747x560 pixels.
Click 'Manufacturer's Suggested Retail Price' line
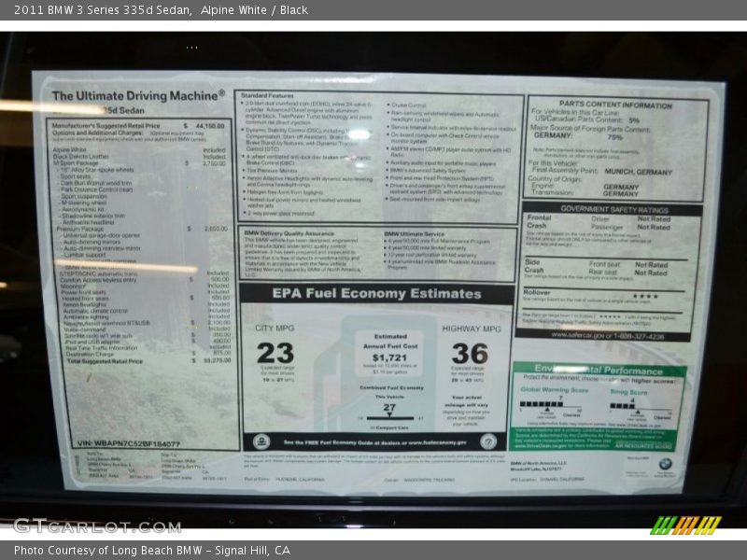pyautogui.click(x=138, y=126)
